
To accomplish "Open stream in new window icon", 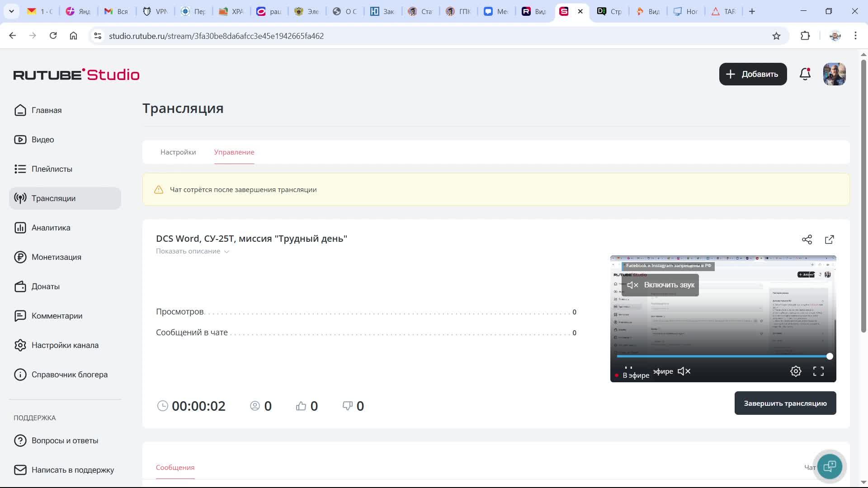I will (830, 239).
